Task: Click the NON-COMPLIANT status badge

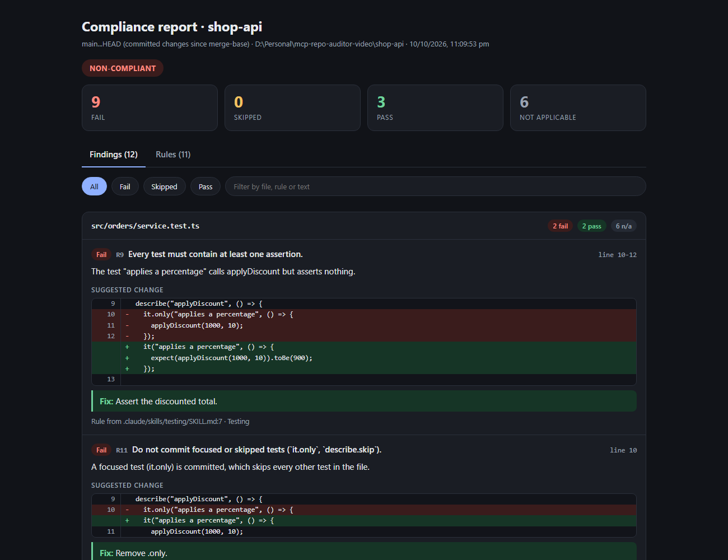Action: pyautogui.click(x=123, y=68)
